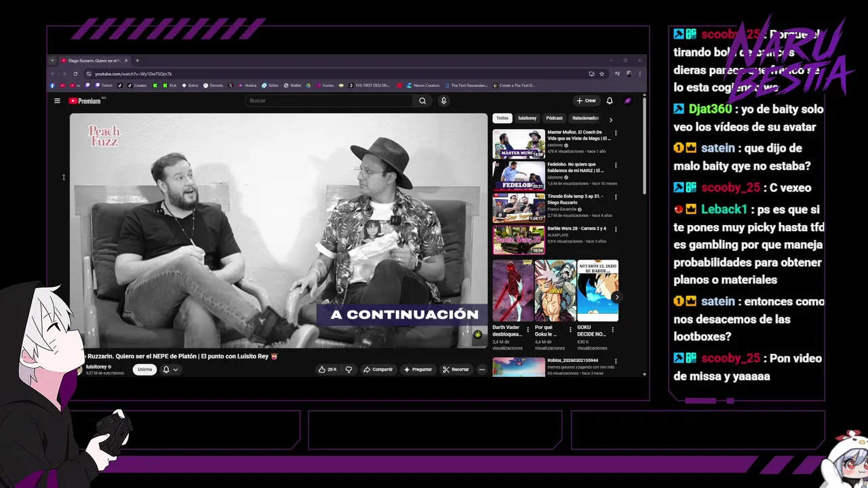
Task: Expand notification options chevron next to bell
Action: [x=176, y=369]
